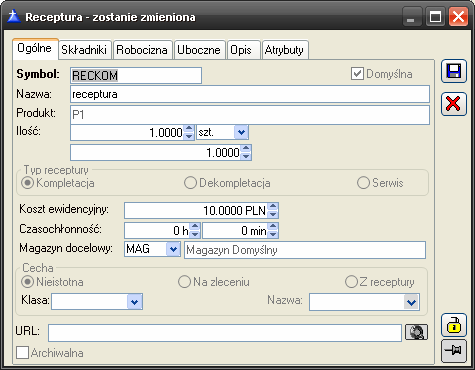The height and width of the screenshot is (370, 475).
Task: Click the Produkt field showing P1
Action: pyautogui.click(x=250, y=115)
